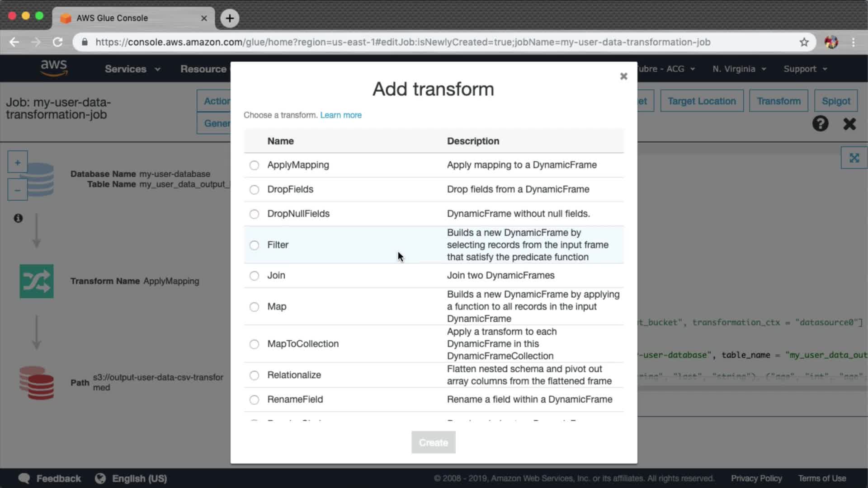The image size is (868, 488).
Task: Select the Filter transform radio button
Action: pos(254,245)
